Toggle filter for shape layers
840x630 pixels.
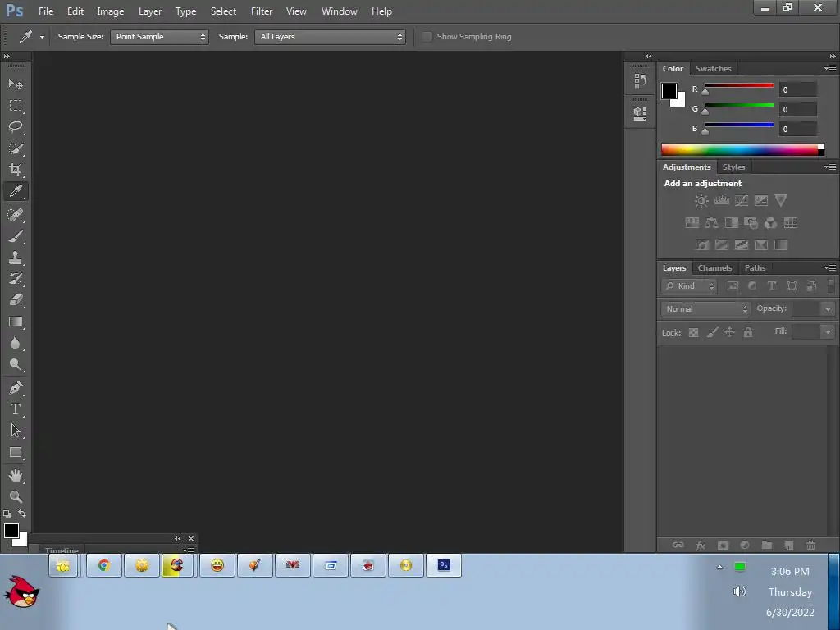(792, 286)
